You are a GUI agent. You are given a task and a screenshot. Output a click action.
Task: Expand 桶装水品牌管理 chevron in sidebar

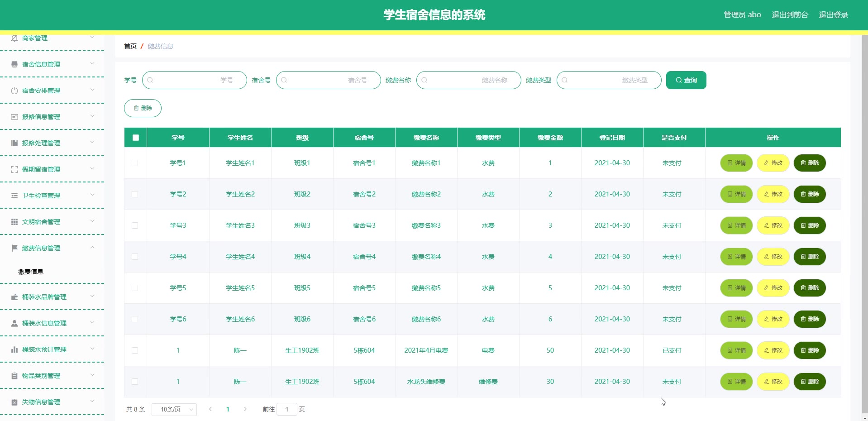[x=92, y=296]
